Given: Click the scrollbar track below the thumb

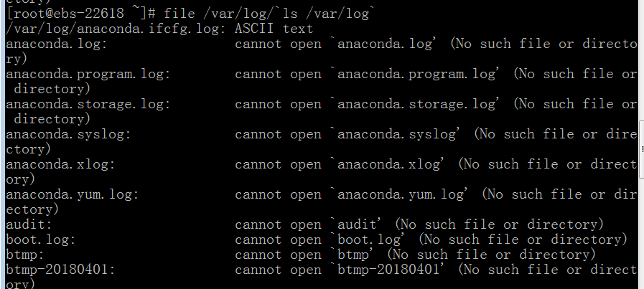Looking at the screenshot, I should tap(642, 234).
